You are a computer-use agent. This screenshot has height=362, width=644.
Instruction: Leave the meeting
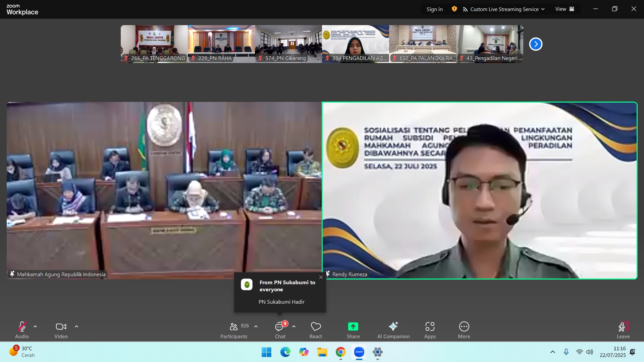tap(623, 330)
